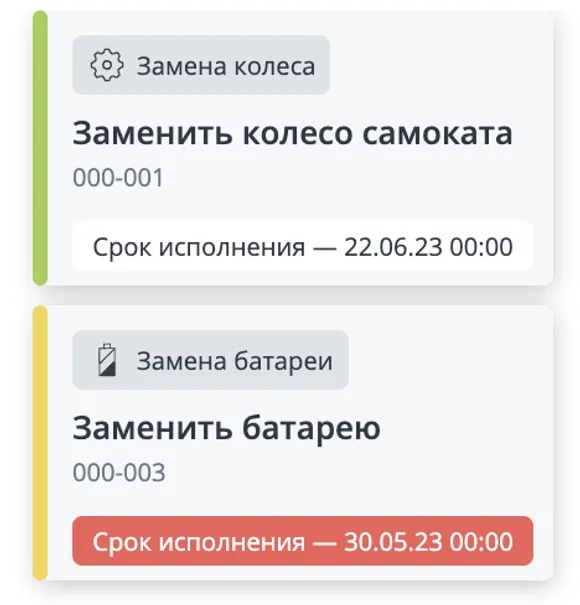Click the word Заменить in the battery card title

(152, 428)
